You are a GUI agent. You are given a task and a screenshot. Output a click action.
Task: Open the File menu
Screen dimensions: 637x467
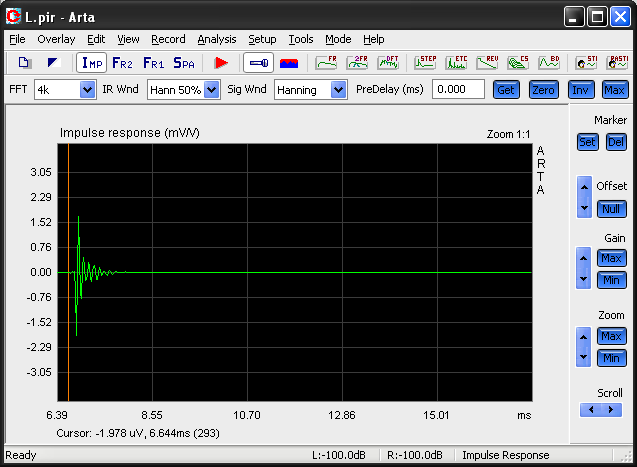click(x=17, y=39)
